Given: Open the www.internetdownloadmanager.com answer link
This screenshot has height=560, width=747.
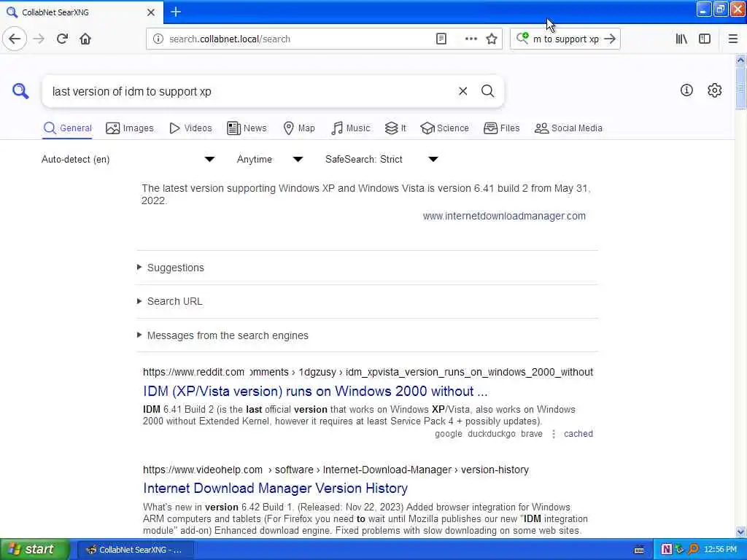Looking at the screenshot, I should coord(504,216).
